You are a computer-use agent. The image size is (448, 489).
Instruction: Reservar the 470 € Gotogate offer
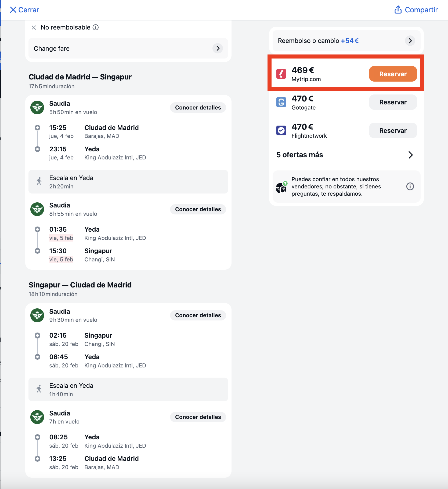(x=393, y=102)
